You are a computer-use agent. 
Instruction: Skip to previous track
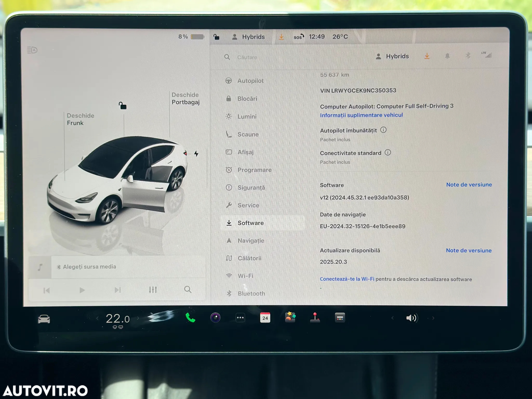(47, 290)
